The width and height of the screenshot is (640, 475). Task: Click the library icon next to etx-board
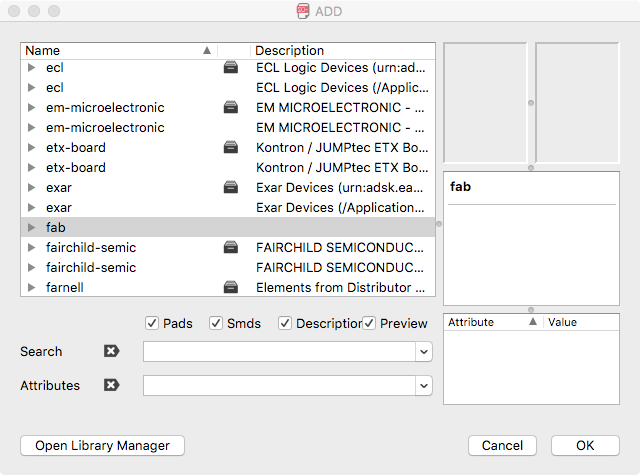pyautogui.click(x=231, y=148)
